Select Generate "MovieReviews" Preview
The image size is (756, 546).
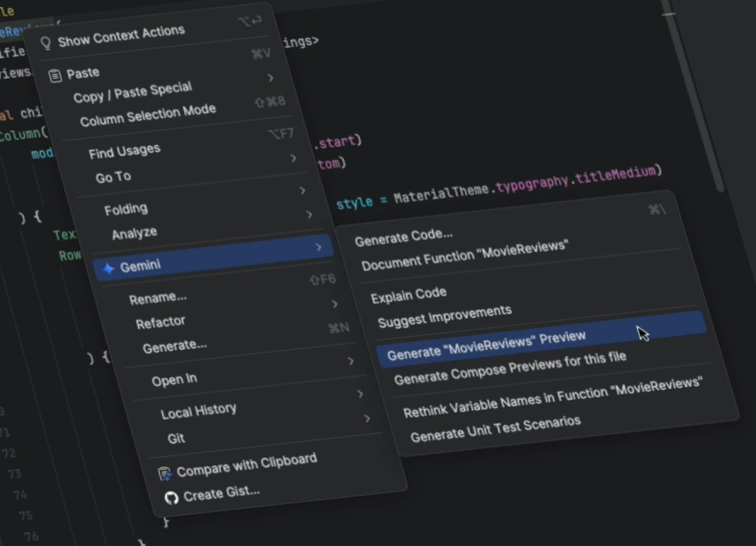541,340
